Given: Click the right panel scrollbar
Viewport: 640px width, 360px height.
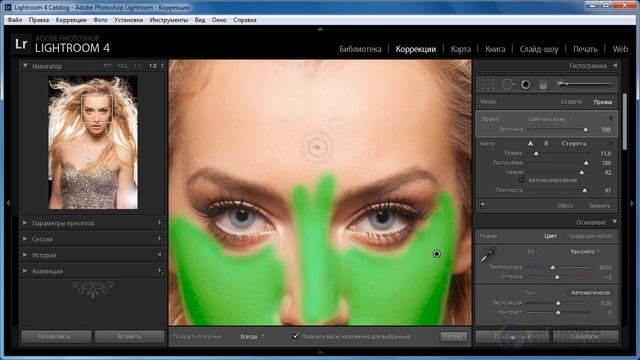Looking at the screenshot, I should coord(625,122).
